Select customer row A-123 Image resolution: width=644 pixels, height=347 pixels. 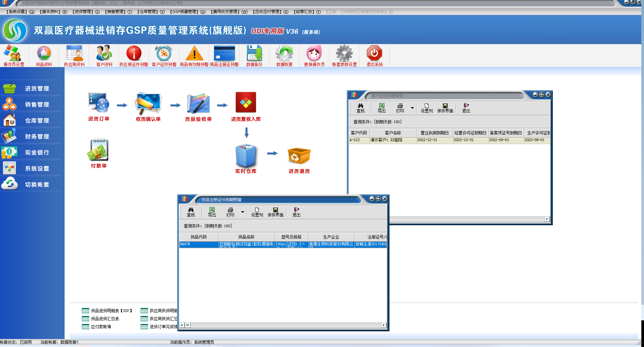pyautogui.click(x=450, y=140)
